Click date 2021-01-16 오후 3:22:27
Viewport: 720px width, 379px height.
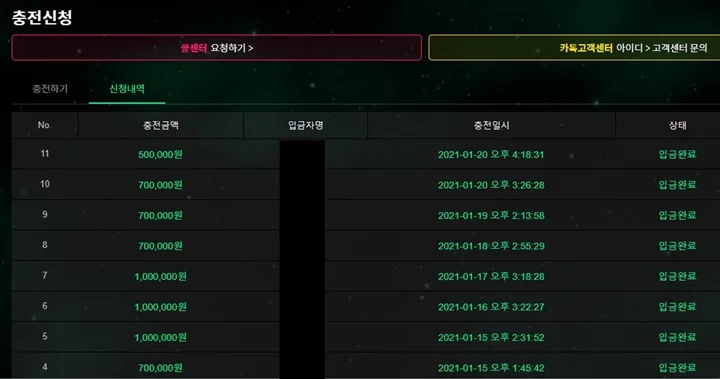pyautogui.click(x=491, y=307)
